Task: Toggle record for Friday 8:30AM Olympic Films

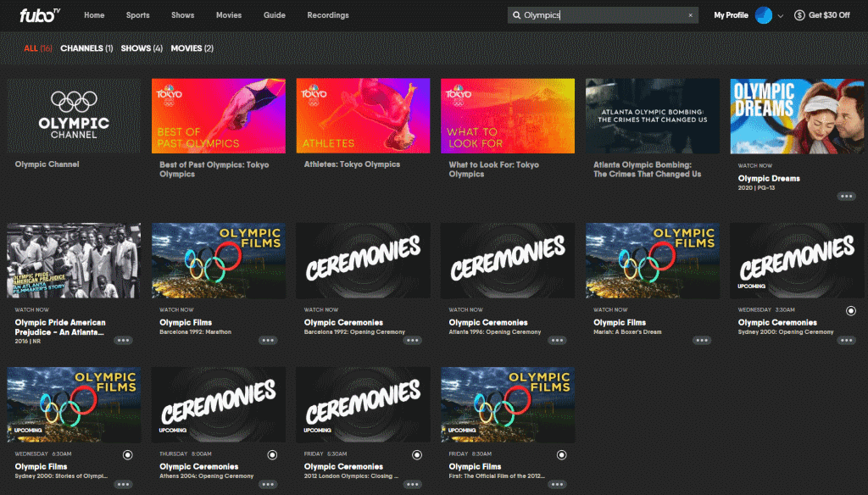Action: [561, 455]
